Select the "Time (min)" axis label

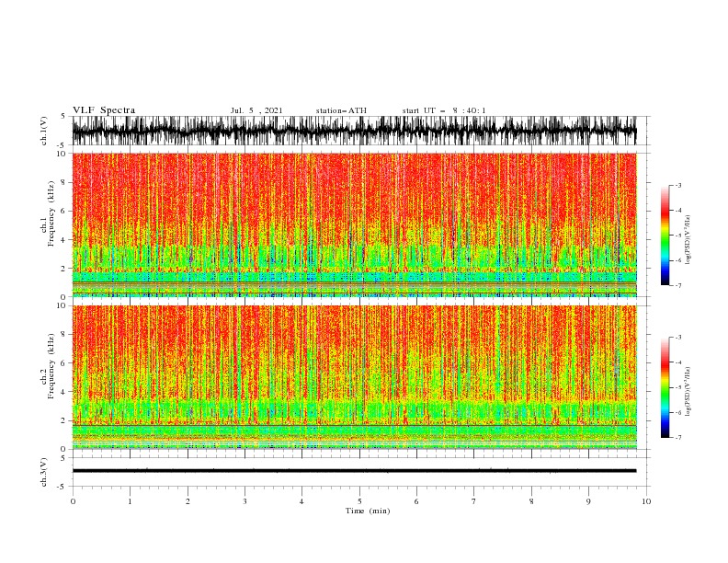[x=368, y=511]
